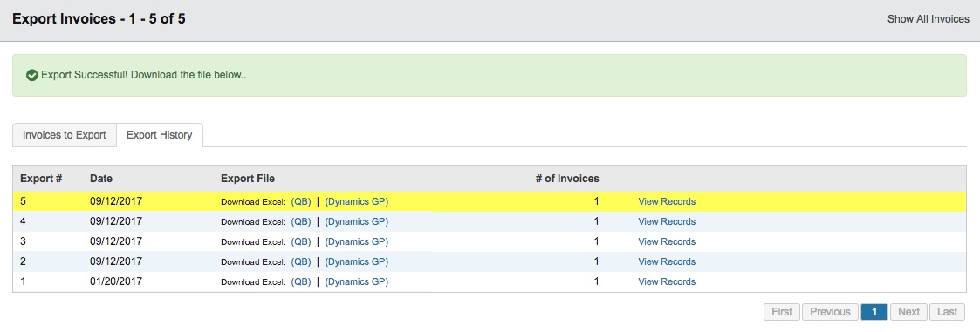
Task: Click the Export # column header
Action: point(41,179)
